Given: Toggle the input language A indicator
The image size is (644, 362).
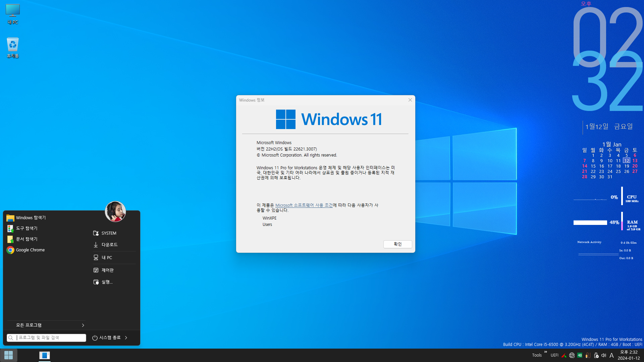Looking at the screenshot, I should pyautogui.click(x=611, y=355).
